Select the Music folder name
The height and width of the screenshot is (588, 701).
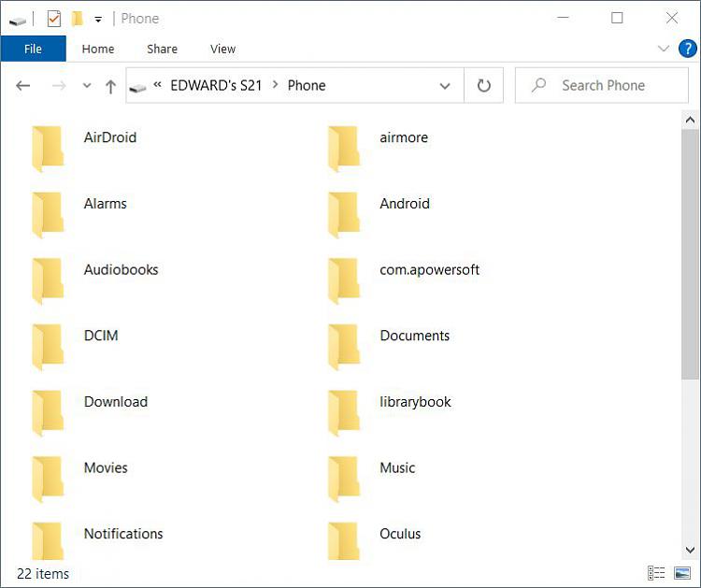397,467
